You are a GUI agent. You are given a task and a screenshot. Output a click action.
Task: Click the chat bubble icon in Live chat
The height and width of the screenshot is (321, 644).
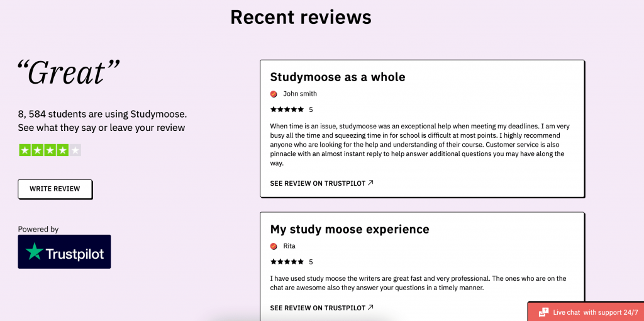click(543, 312)
